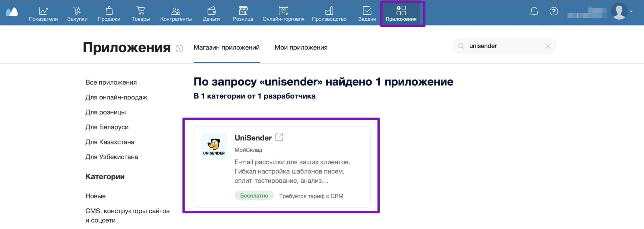The height and width of the screenshot is (229, 644).
Task: Click the UniSender description text
Action: 292,171
